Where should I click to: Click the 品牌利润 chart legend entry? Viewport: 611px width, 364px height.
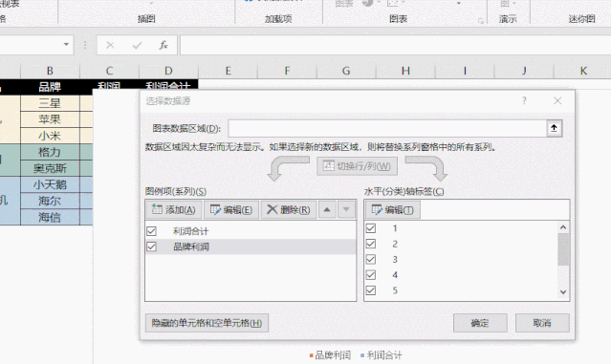330,355
